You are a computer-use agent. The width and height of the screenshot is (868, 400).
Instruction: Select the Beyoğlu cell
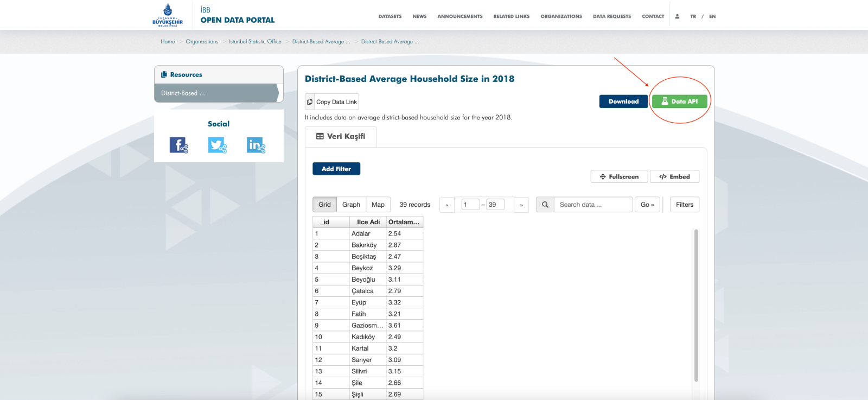tap(368, 280)
